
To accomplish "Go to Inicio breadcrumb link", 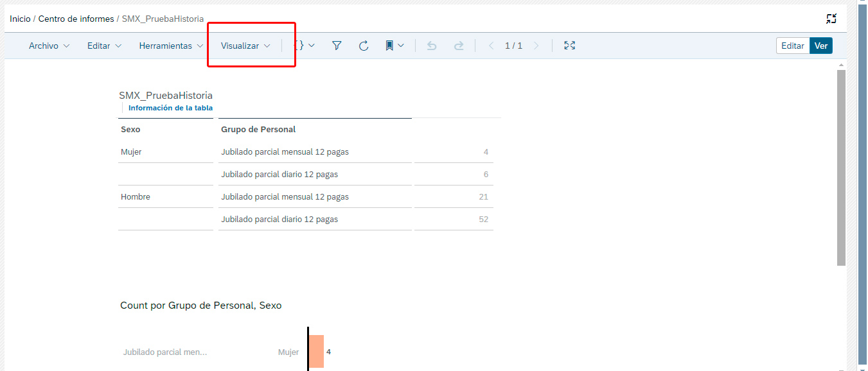I will (x=20, y=19).
